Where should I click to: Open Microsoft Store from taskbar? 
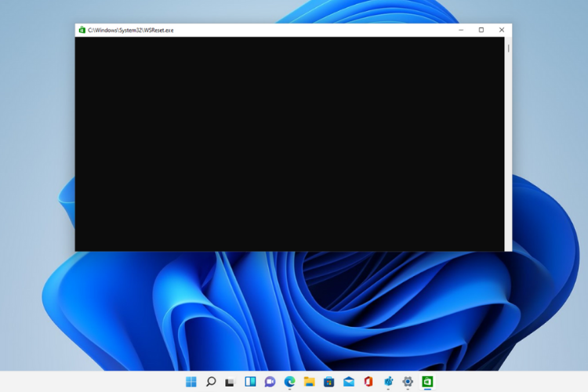[x=329, y=382]
